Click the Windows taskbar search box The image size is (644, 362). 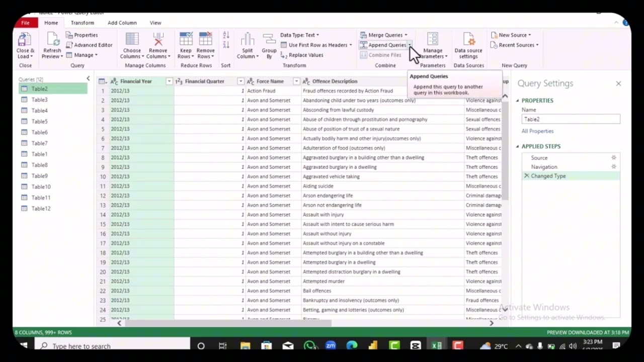pos(112,346)
